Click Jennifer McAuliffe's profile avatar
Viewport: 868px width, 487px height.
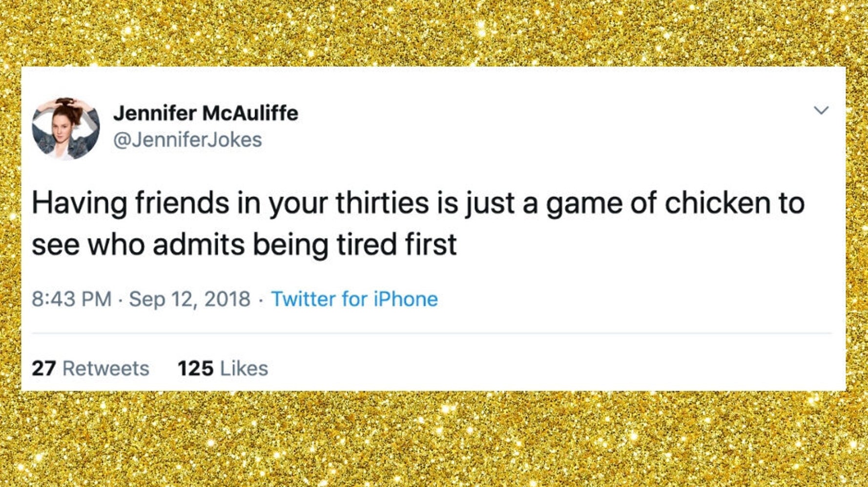pos(66,128)
